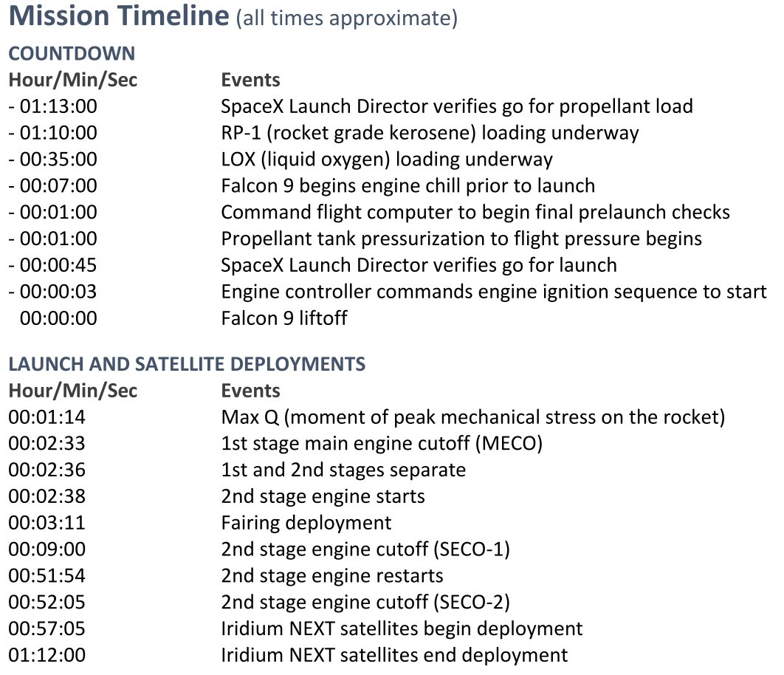Click the RP-1 loading underway event
This screenshot has width=784, height=675.
point(430,133)
